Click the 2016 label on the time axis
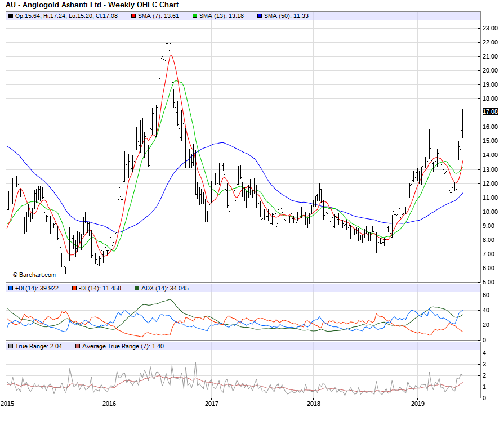This screenshot has height=421, width=504. [109, 404]
